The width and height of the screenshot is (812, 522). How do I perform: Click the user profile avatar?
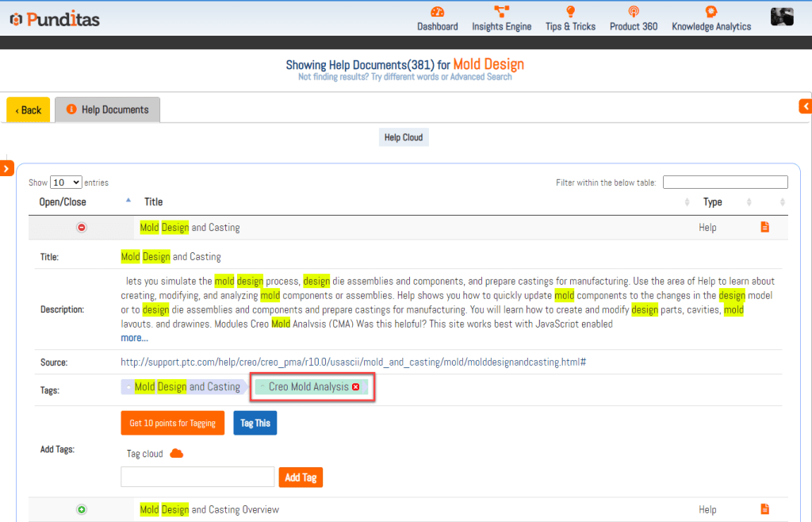(x=782, y=17)
